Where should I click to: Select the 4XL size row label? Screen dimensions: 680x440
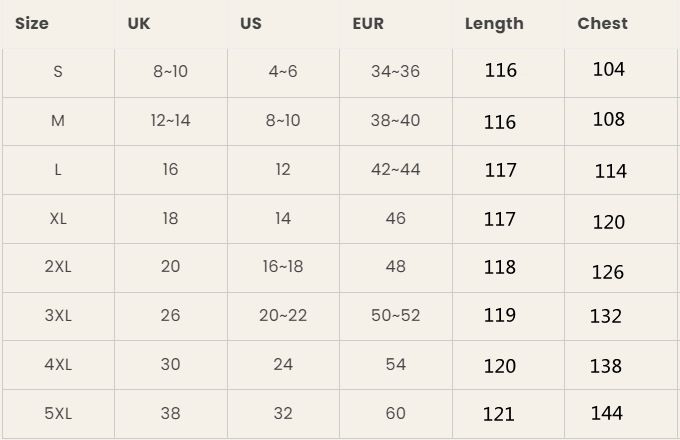58,364
